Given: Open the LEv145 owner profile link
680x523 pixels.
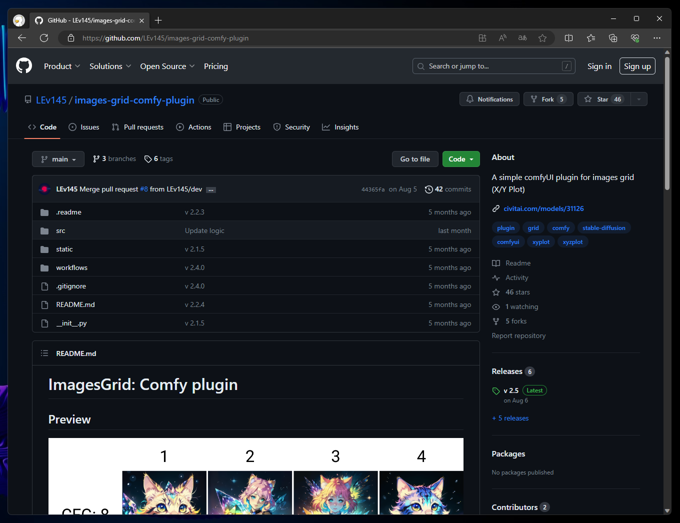Looking at the screenshot, I should tap(51, 100).
